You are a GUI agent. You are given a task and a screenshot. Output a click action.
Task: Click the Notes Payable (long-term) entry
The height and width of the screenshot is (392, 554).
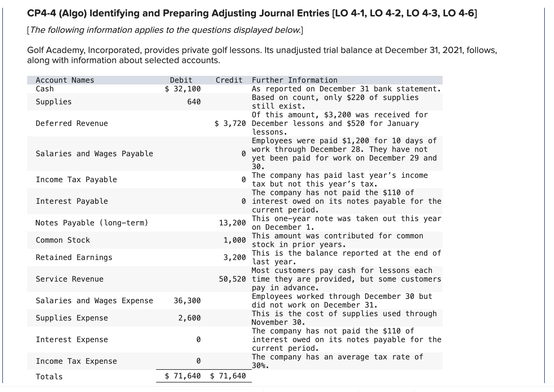point(92,223)
